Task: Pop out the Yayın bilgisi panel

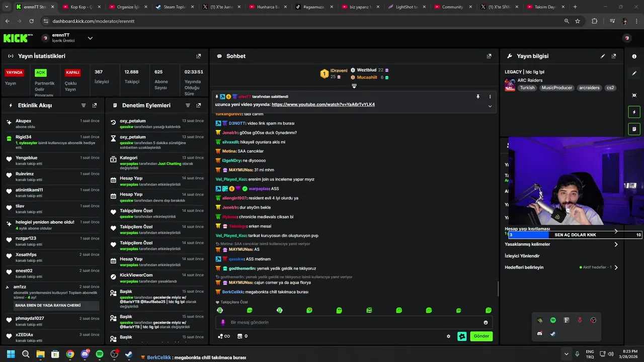Action: (x=614, y=56)
